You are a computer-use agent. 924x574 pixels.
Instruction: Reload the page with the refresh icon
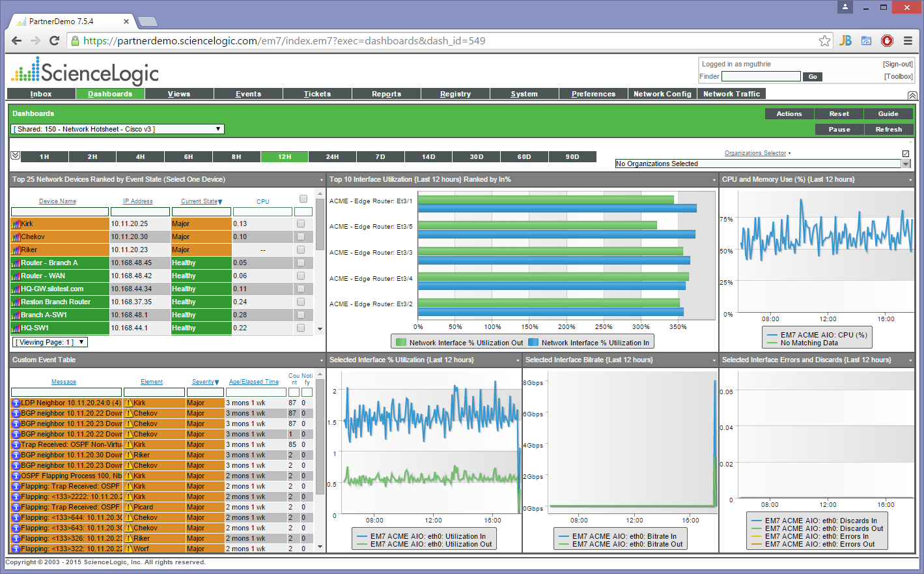[x=55, y=41]
